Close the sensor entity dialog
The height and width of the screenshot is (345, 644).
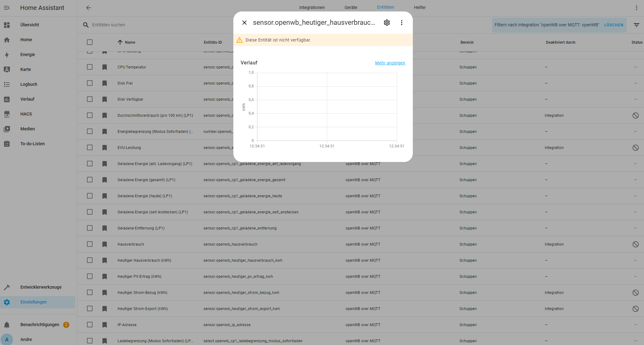coord(244,23)
